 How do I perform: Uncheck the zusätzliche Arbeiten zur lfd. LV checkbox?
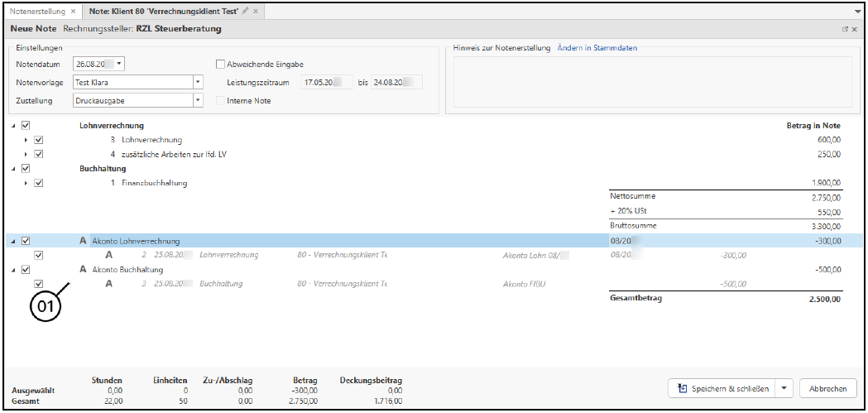point(39,154)
